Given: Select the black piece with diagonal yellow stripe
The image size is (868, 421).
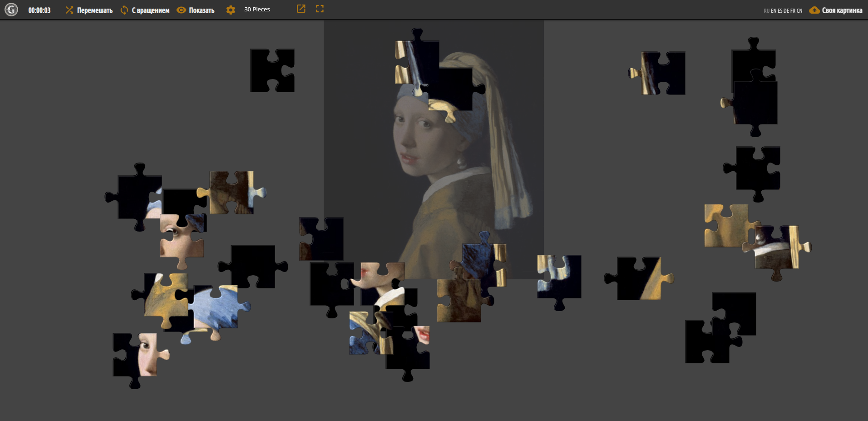Looking at the screenshot, I should (x=639, y=278).
